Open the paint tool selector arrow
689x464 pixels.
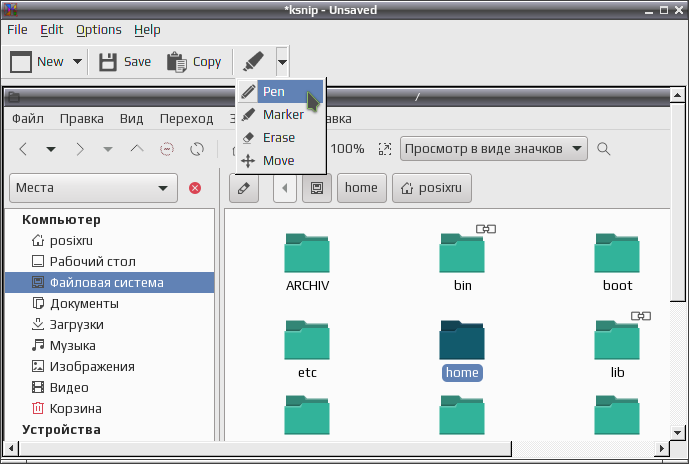tap(282, 62)
